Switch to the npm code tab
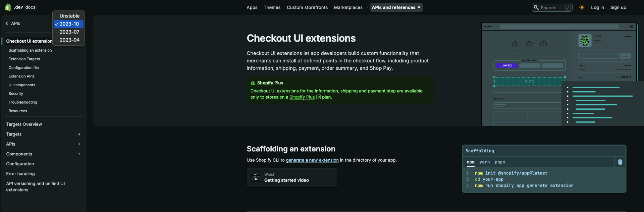The height and width of the screenshot is (212, 644). (471, 162)
